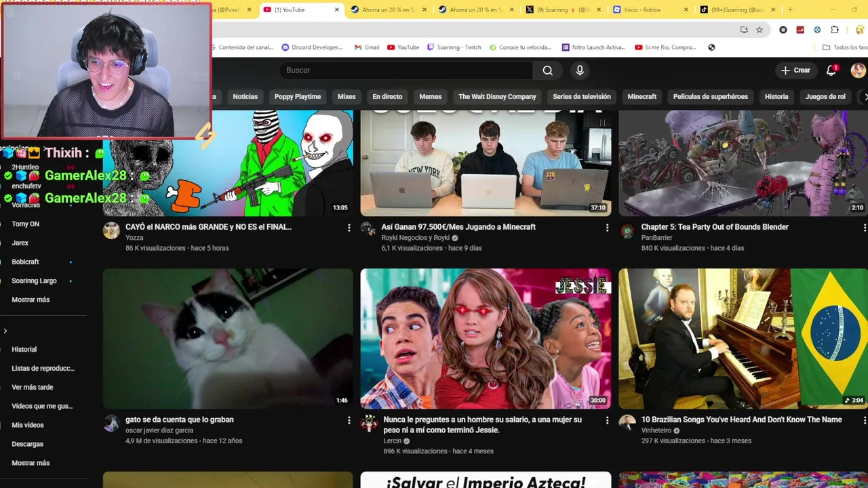
Task: Select the Mixes filter chip
Action: (347, 96)
